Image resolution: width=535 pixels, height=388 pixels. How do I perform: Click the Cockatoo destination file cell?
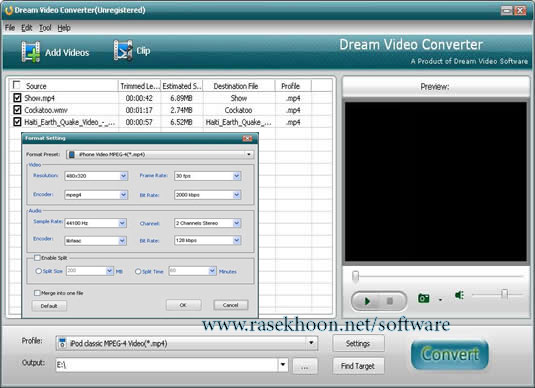coord(238,110)
